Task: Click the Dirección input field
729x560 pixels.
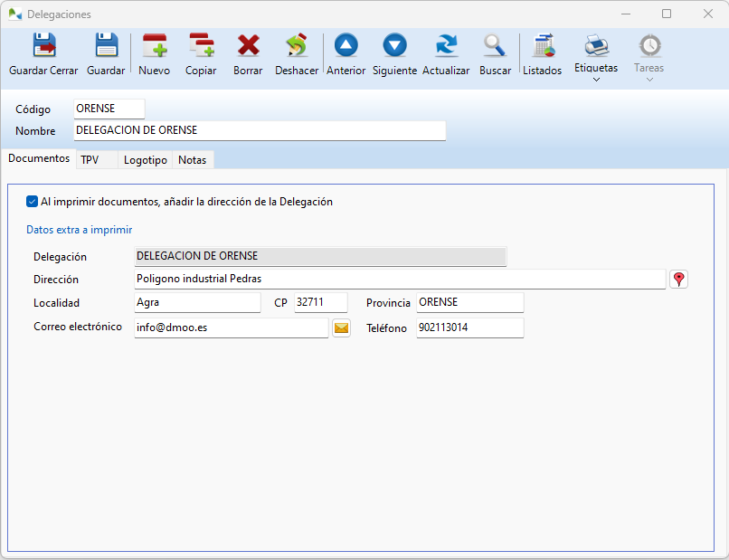Action: (398, 279)
